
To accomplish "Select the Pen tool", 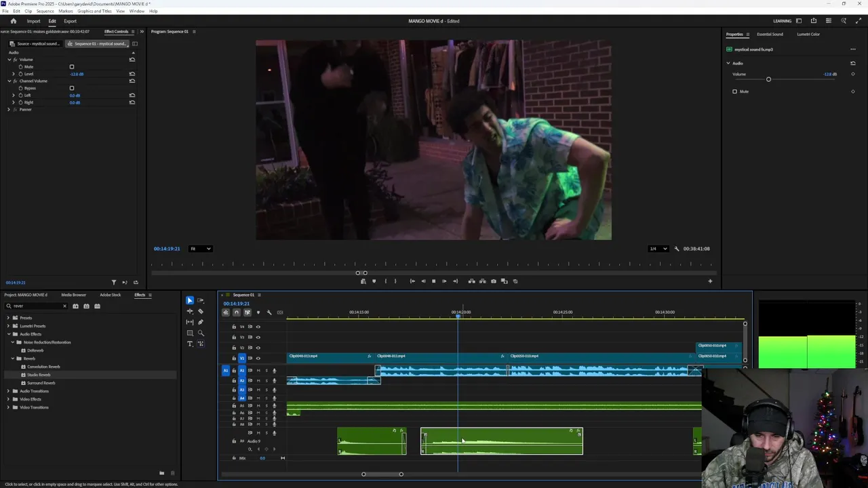I will (201, 322).
